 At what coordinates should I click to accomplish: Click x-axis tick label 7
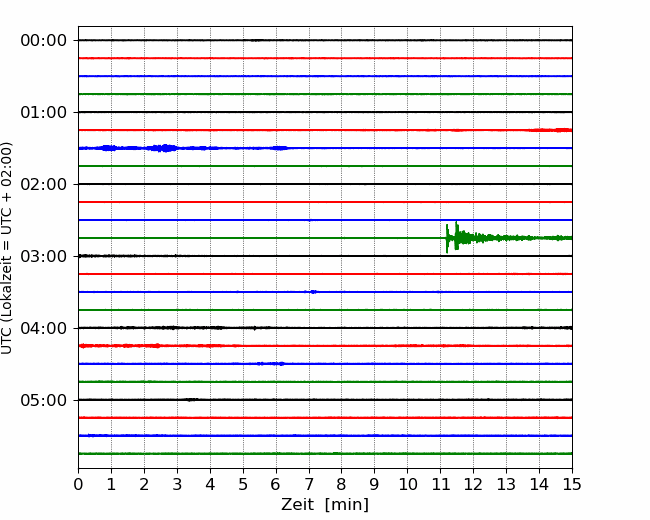[x=309, y=484]
